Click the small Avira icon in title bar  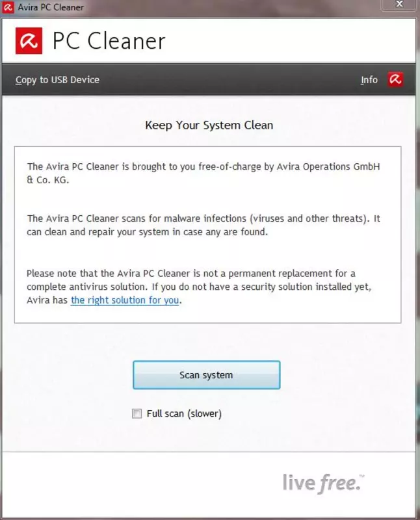point(8,7)
